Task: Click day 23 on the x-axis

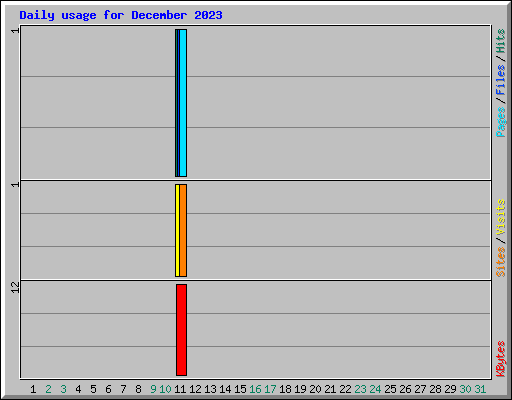Action: pos(360,389)
